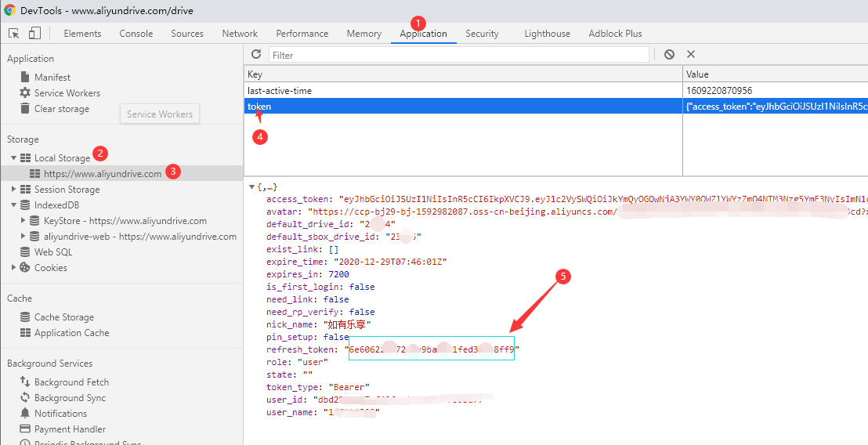The image size is (868, 445).
Task: Collapse the Local Storage tree
Action: click(14, 158)
